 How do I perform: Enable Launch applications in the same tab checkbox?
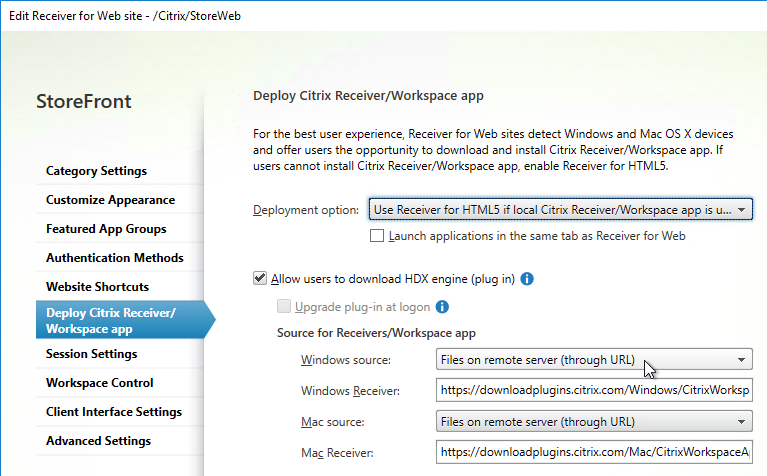coord(377,236)
